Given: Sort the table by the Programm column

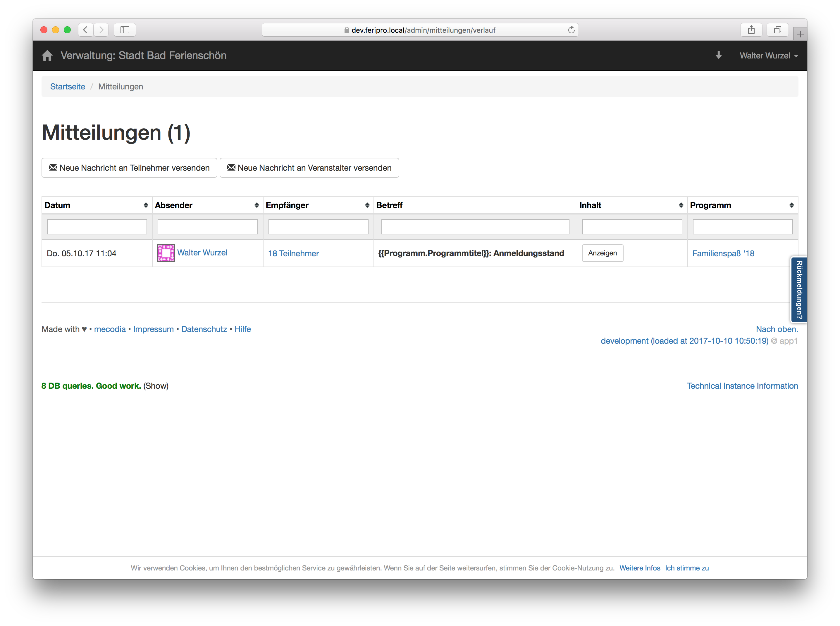Looking at the screenshot, I should coord(791,205).
